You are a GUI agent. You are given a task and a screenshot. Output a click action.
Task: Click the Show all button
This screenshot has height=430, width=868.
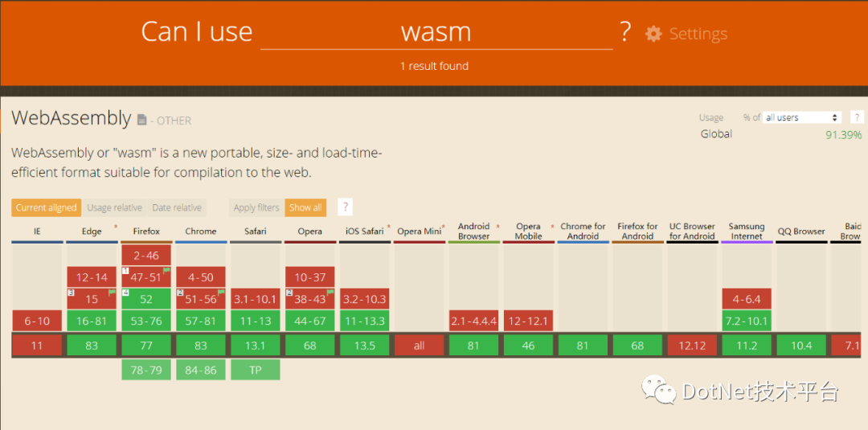click(305, 207)
